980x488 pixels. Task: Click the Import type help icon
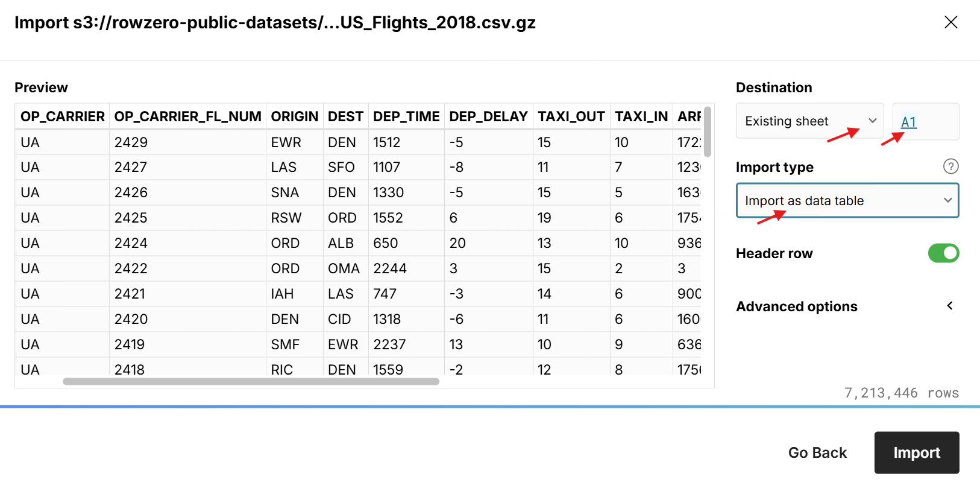950,166
